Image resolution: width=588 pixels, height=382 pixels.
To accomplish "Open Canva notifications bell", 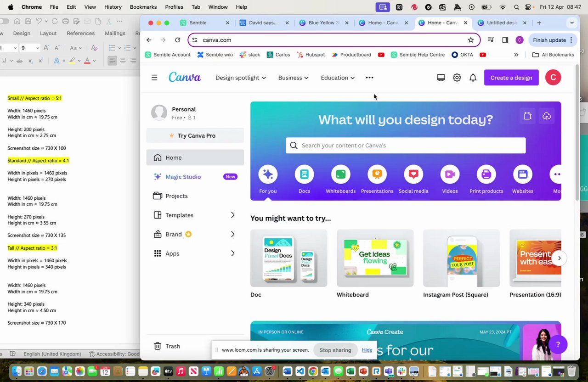I will 473,78.
